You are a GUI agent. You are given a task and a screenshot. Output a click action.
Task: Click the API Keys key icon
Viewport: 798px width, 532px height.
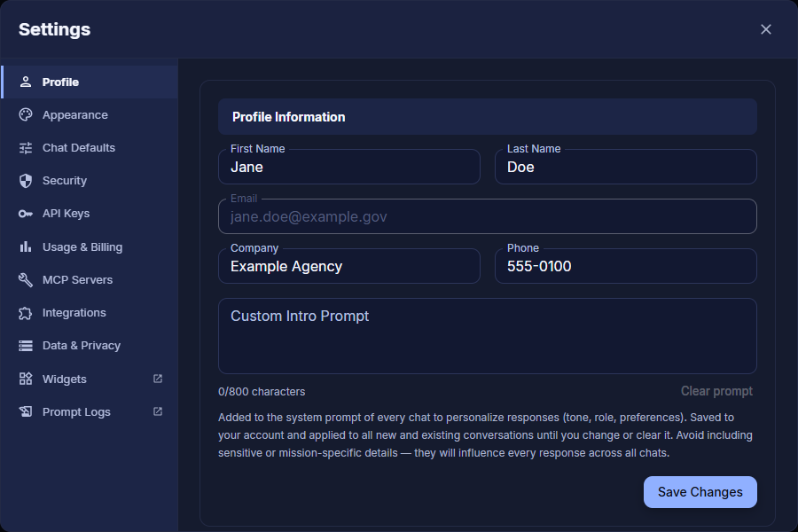click(x=26, y=214)
